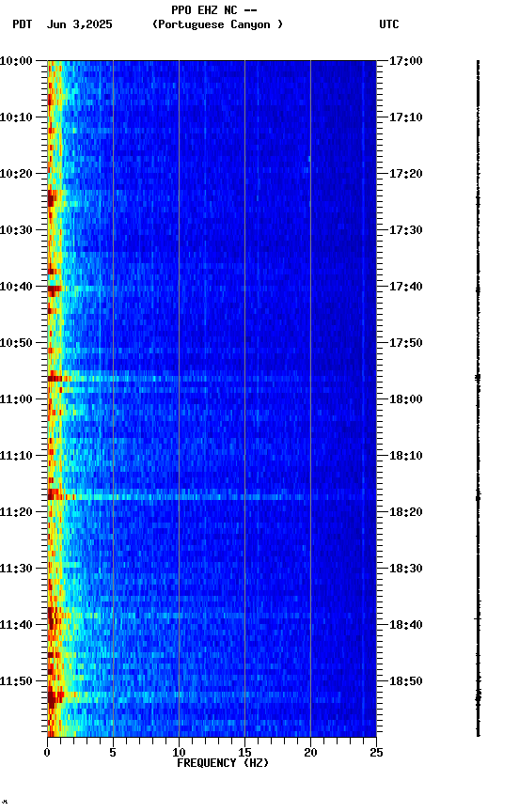Click the '18:40' UTC time label

[x=406, y=625]
